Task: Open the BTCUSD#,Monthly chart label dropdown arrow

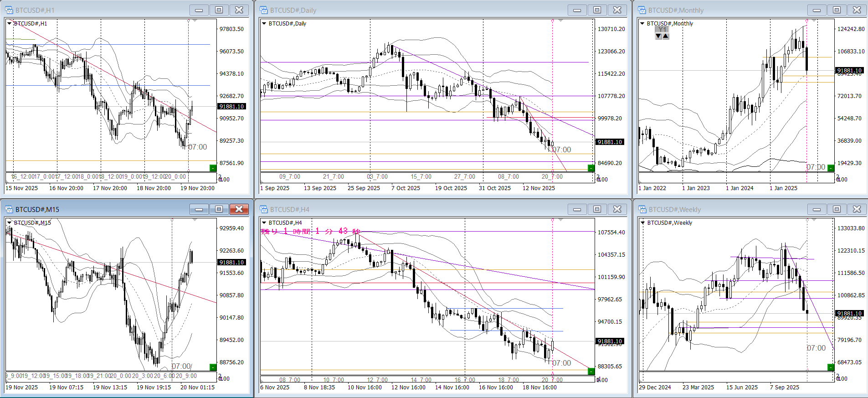Action: click(642, 23)
